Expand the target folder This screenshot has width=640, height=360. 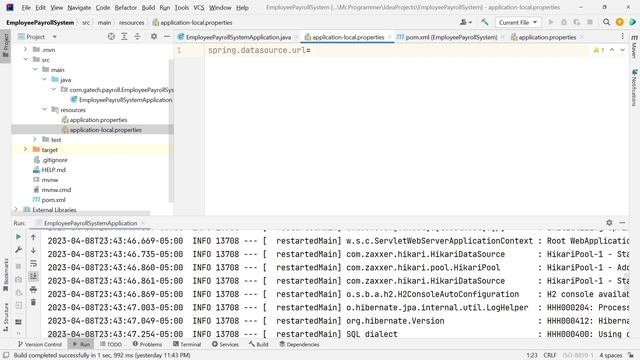click(x=25, y=149)
